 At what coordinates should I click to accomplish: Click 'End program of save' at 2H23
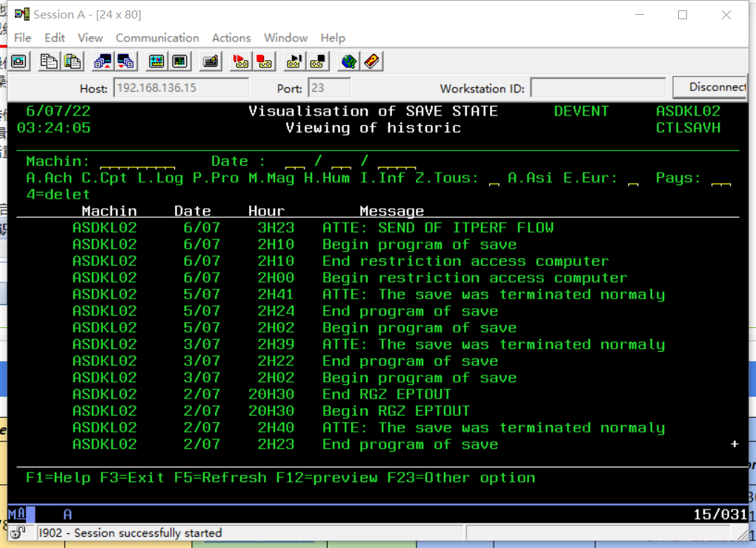pos(411,444)
